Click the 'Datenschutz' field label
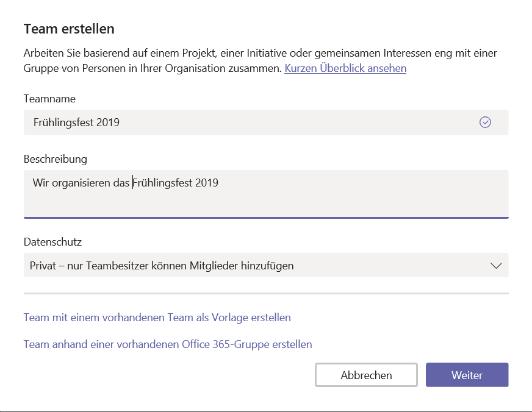The width and height of the screenshot is (532, 412). point(52,242)
